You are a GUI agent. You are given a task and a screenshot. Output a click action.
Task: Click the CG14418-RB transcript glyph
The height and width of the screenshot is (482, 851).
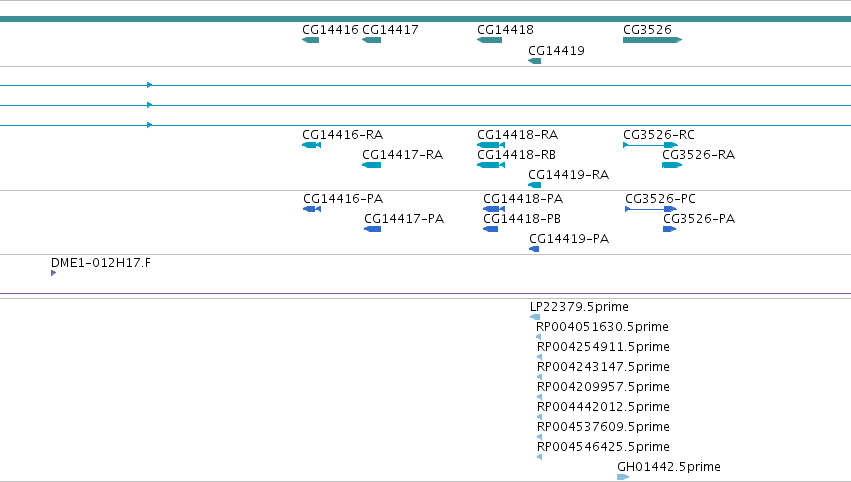(x=491, y=165)
